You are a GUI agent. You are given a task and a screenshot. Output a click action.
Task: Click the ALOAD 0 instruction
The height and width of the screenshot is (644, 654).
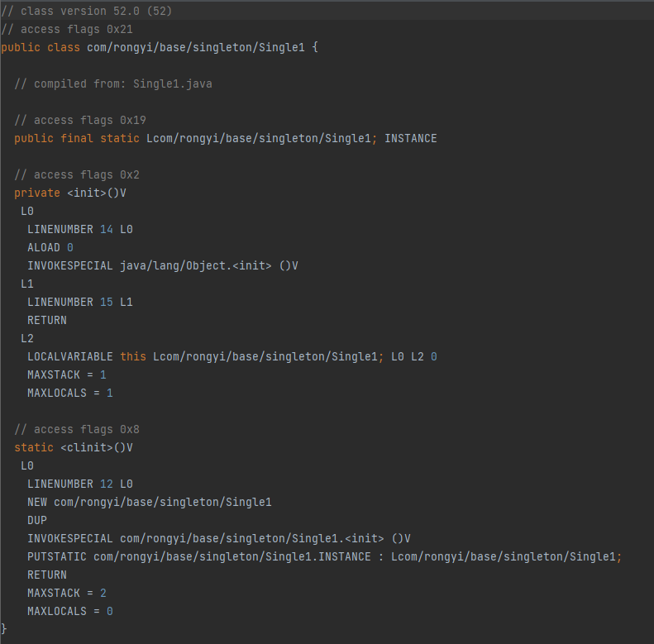(x=50, y=247)
